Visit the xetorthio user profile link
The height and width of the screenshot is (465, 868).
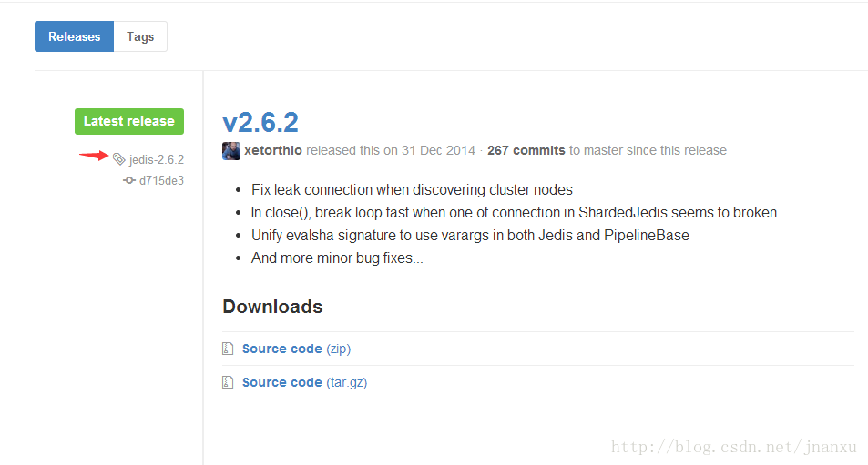(273, 150)
